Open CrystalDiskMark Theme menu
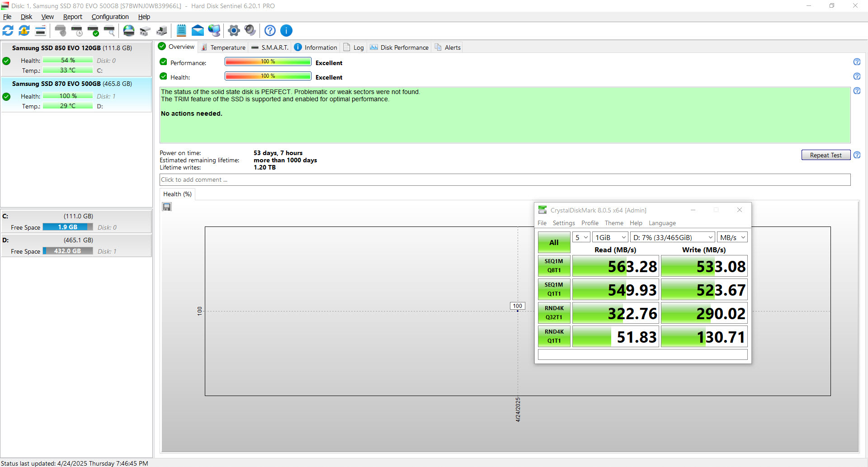 [x=614, y=223]
